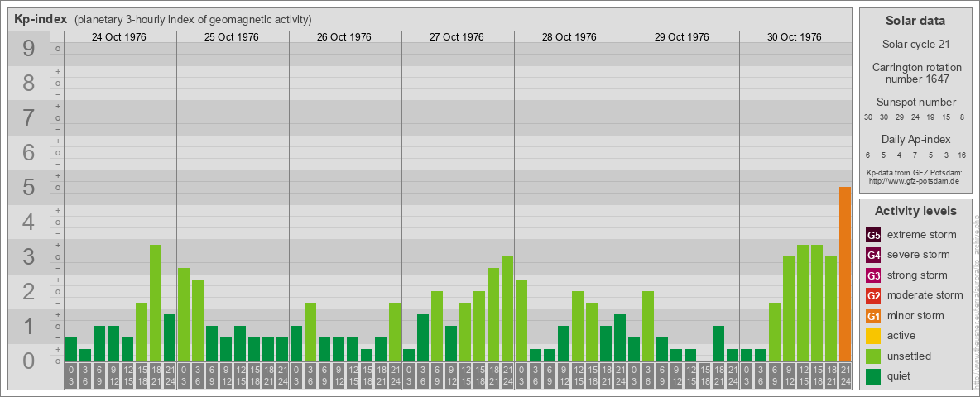Image resolution: width=980 pixels, height=397 pixels.
Task: Select the '26 Oct 1976' date header
Action: (344, 37)
